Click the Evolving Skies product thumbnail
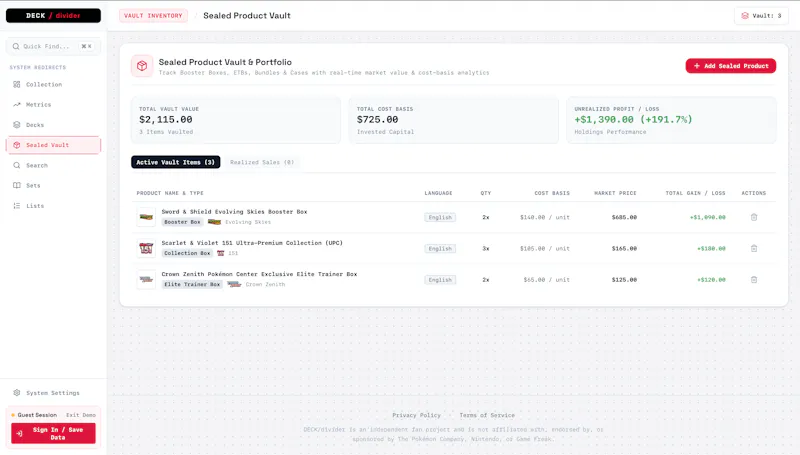This screenshot has height=455, width=800. coord(146,217)
